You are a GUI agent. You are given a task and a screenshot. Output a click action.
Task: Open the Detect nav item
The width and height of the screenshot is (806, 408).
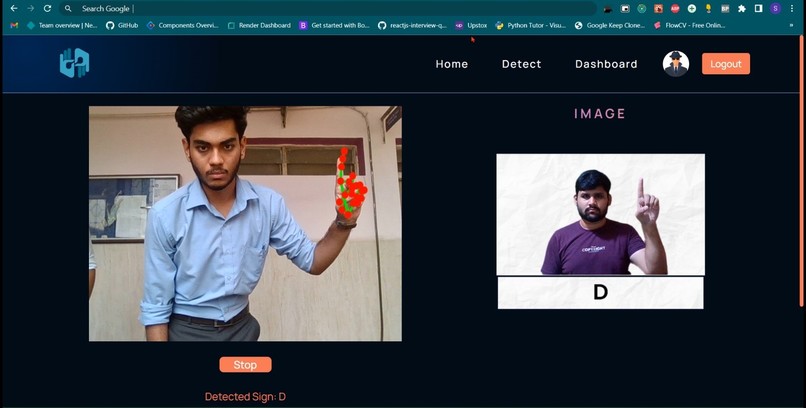[x=522, y=64]
